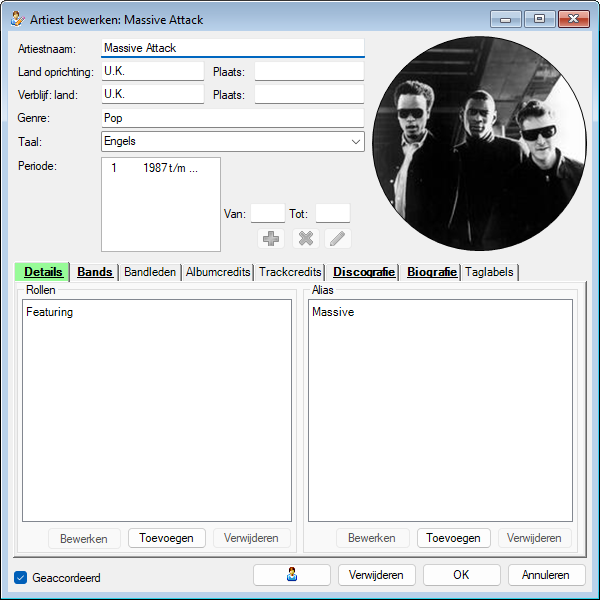Switch to the Bands tab
600x600 pixels.
[95, 272]
